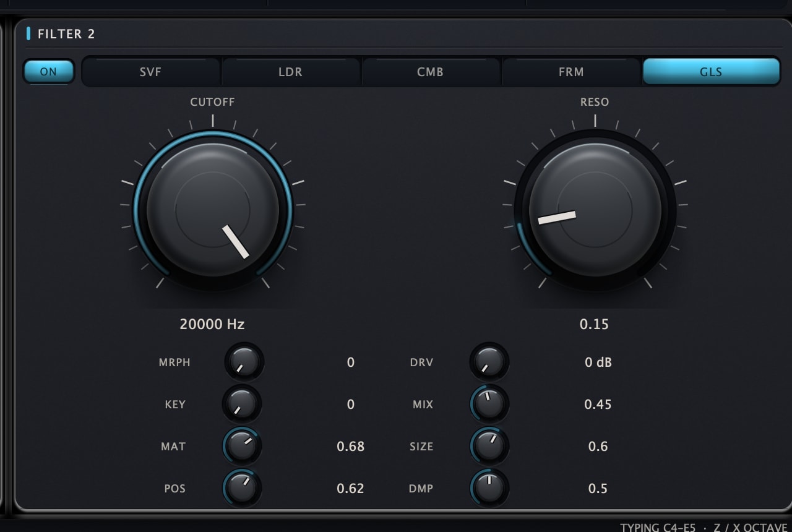Click the 0 dB drive value

598,362
